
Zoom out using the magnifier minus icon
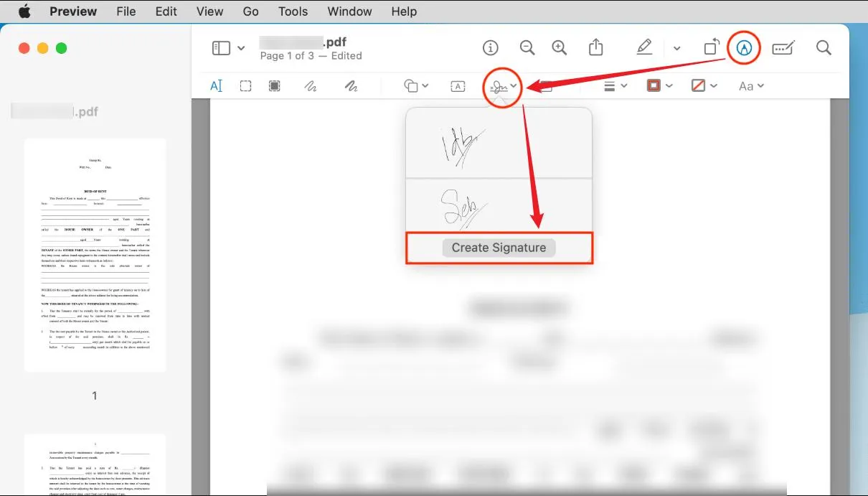[x=527, y=48]
